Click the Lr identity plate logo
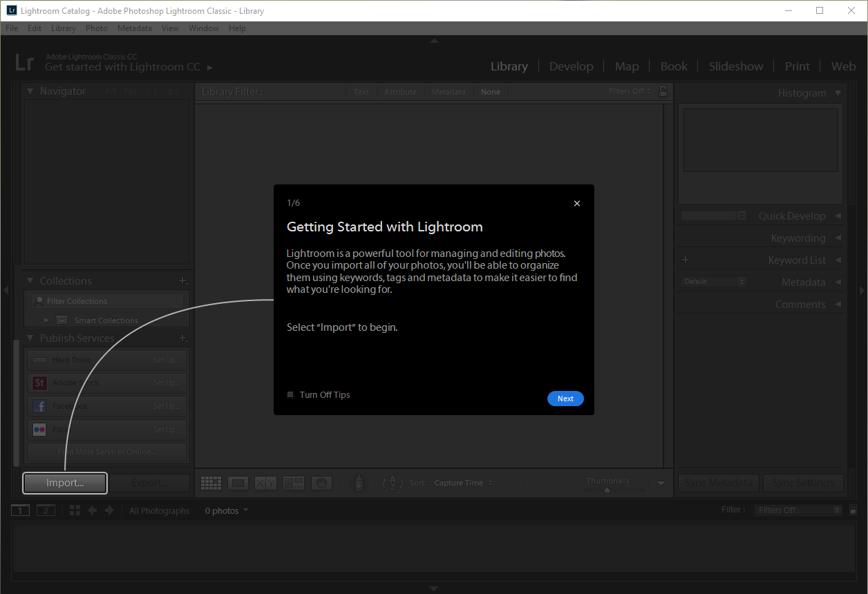The width and height of the screenshot is (868, 594). coord(24,63)
